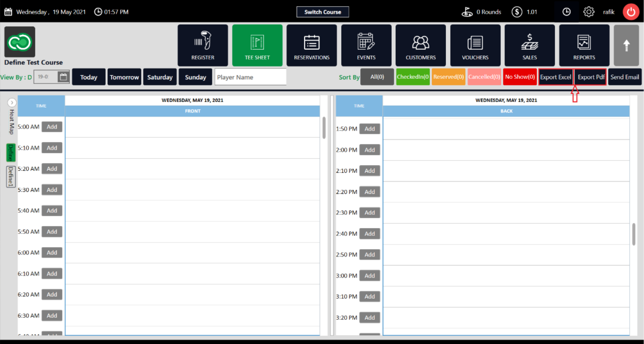
Task: Open settings via the gear icon
Action: click(x=589, y=12)
